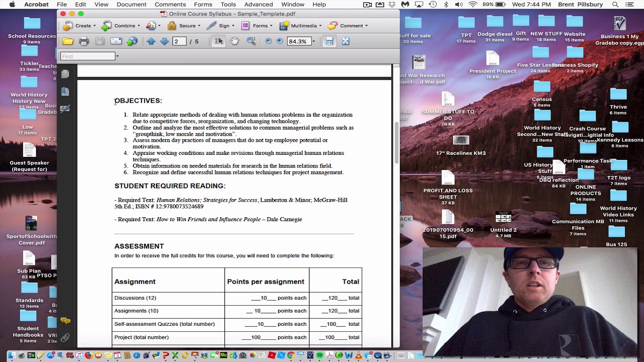Toggle the scrolling fit-width mode icon
Screen dimensions: 644x362
click(329, 41)
